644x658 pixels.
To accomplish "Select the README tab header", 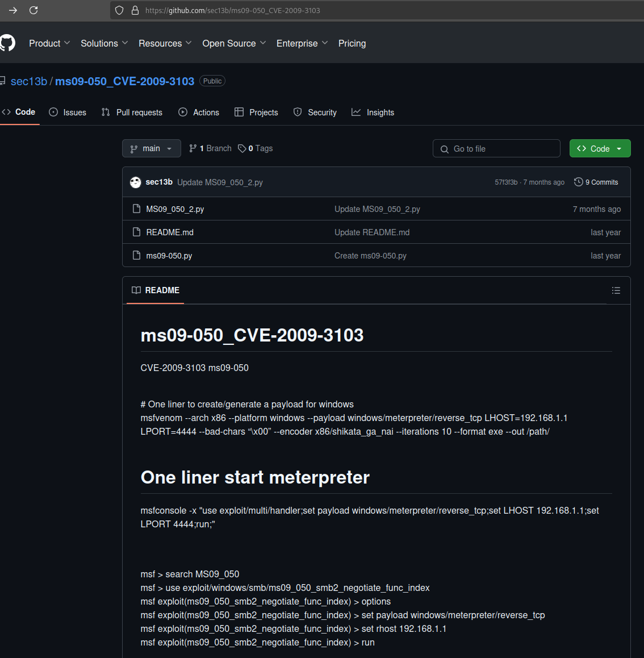I will tap(156, 290).
